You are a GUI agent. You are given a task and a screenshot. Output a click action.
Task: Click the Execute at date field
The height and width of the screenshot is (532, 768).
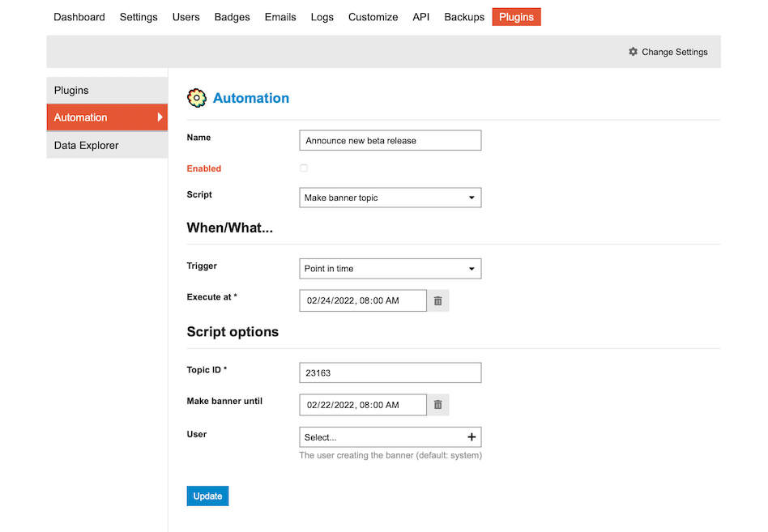[x=362, y=300]
